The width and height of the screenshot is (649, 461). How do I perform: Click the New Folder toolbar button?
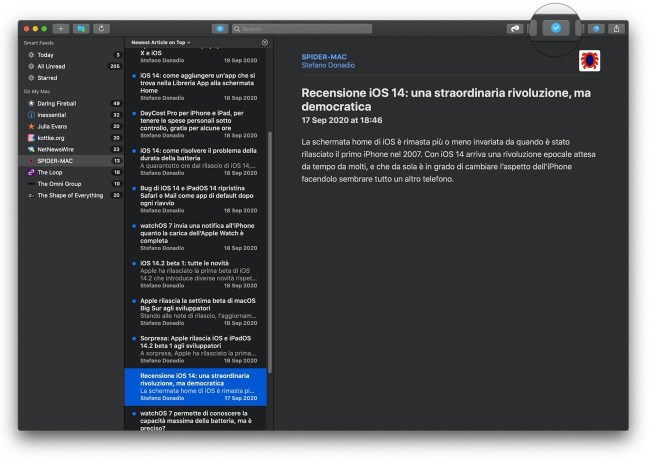coord(81,29)
